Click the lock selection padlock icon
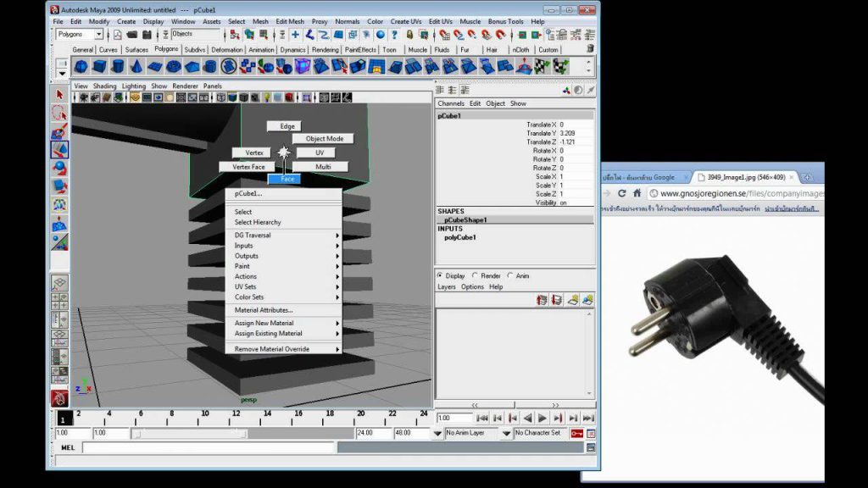The height and width of the screenshot is (488, 868). pos(409,35)
